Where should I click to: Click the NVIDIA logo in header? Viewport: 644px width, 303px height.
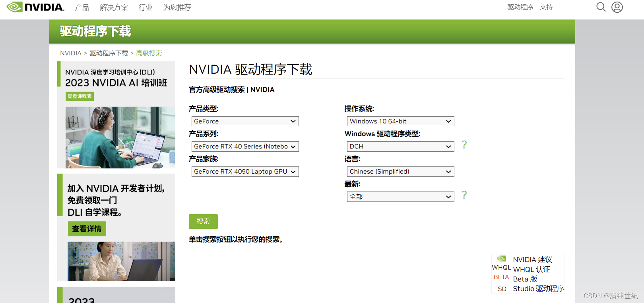(x=35, y=7)
